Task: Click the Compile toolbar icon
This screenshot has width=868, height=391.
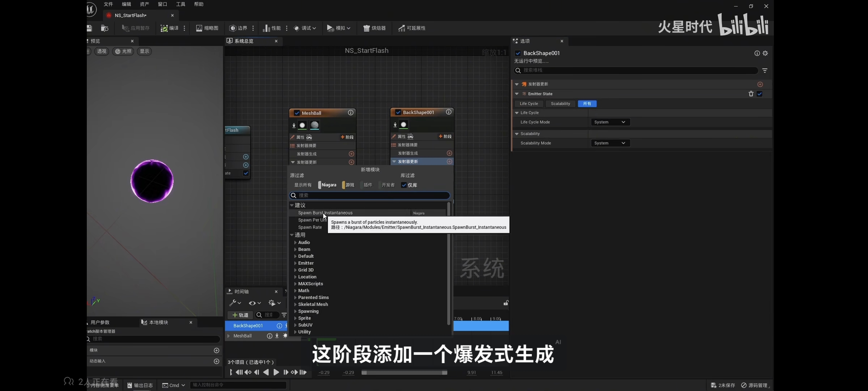Action: [x=165, y=28]
